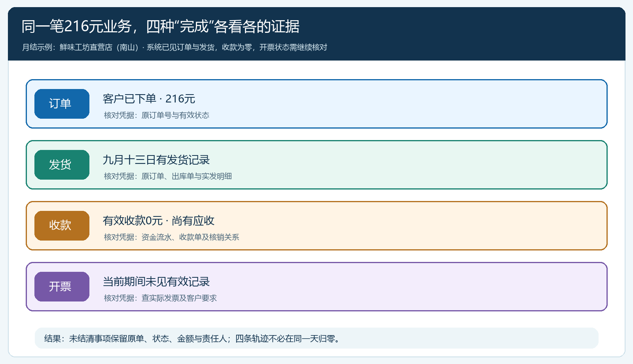Click the blue 订单 badge
This screenshot has height=364, width=633.
(x=62, y=104)
